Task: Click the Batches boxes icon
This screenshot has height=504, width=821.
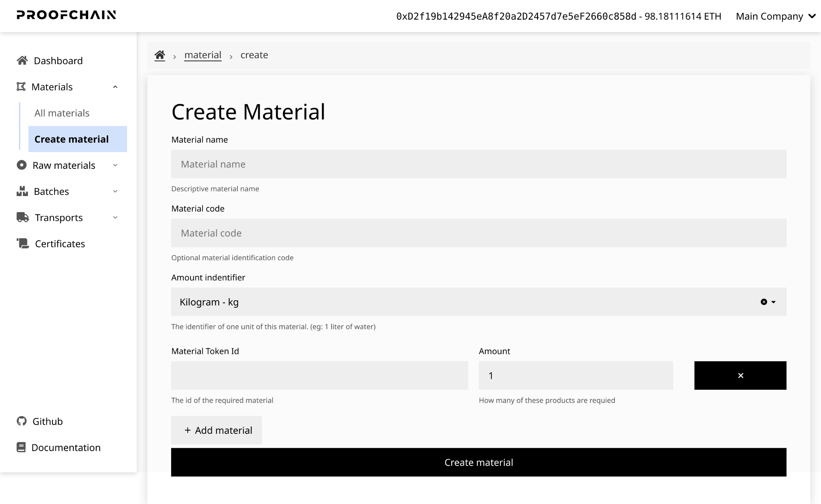Action: (x=22, y=191)
